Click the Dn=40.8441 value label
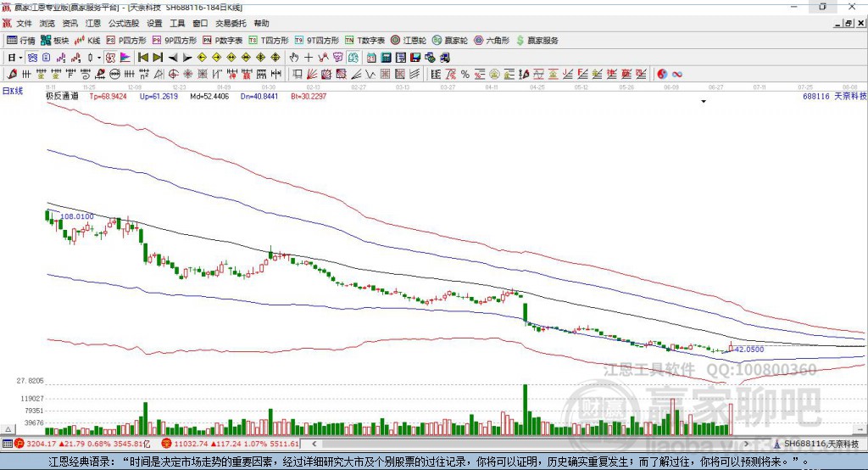 259,96
